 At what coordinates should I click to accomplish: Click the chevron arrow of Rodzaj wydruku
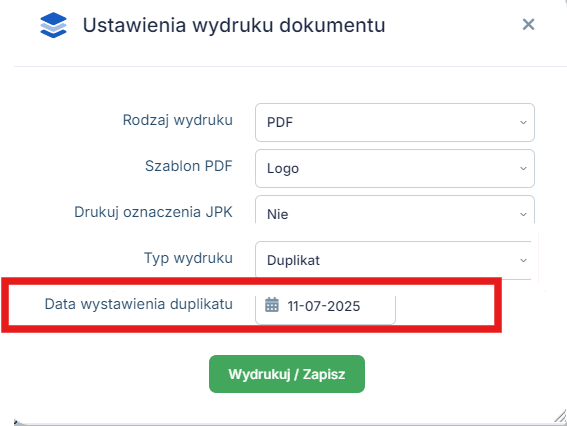523,122
